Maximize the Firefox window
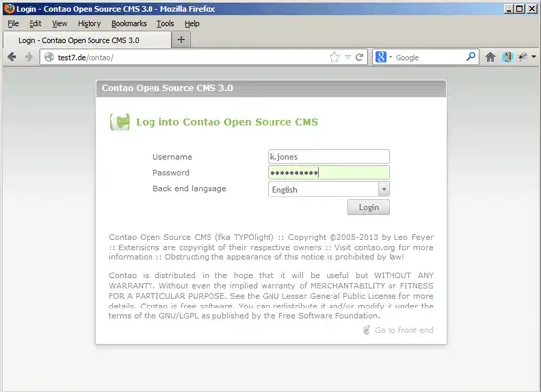The width and height of the screenshot is (541, 392). [x=520, y=9]
